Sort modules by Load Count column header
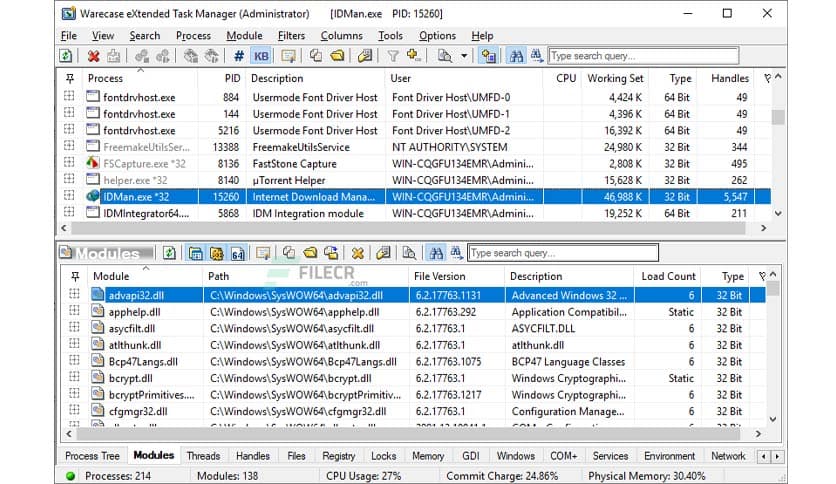Screen dimensions: 836x484 tap(668, 276)
